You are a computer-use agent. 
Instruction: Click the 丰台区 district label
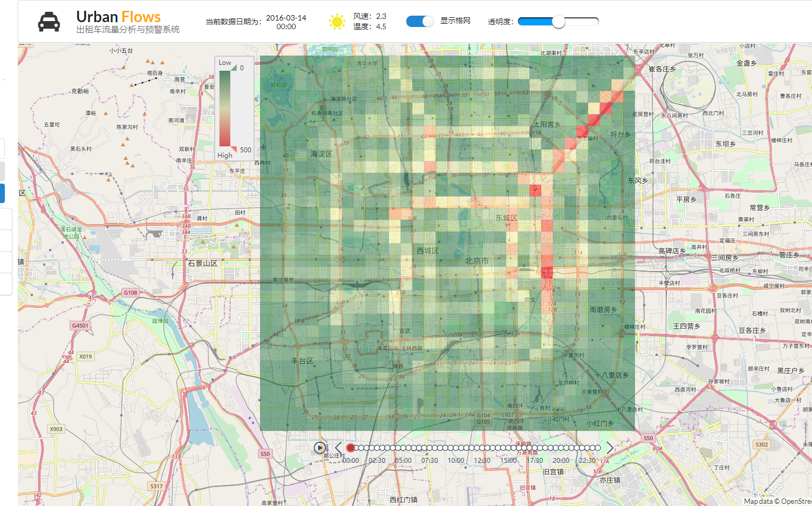(x=303, y=361)
